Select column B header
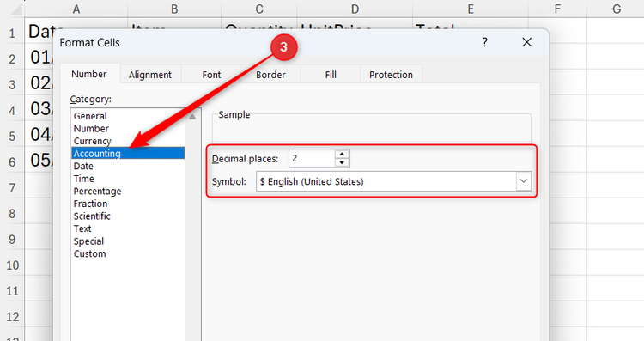The width and height of the screenshot is (644, 341). tap(174, 9)
